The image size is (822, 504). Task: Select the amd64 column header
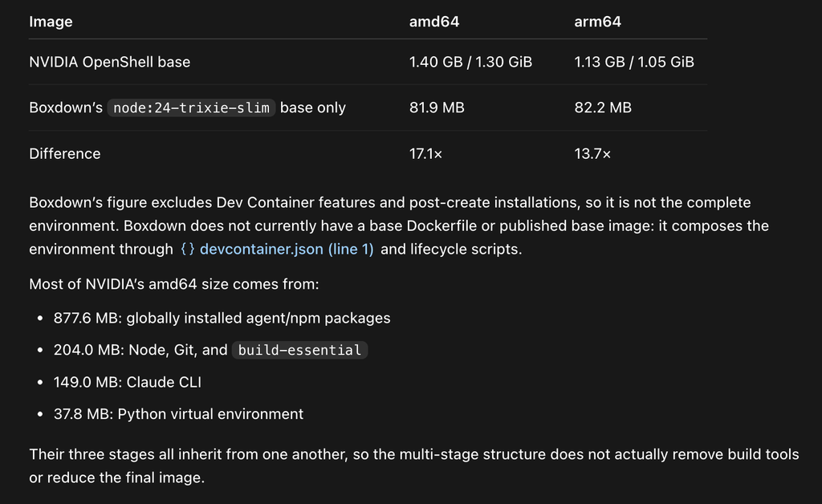(434, 22)
